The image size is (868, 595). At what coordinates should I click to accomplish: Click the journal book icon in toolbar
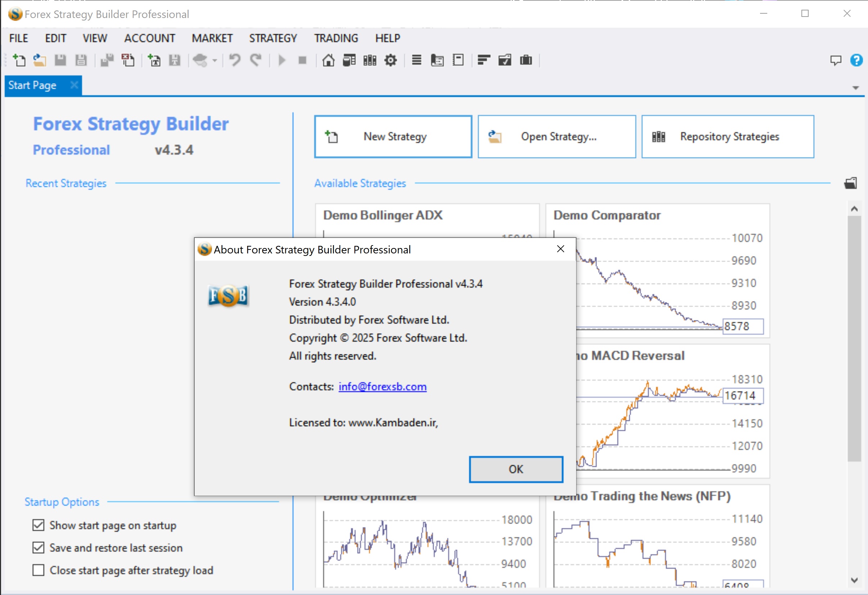437,60
